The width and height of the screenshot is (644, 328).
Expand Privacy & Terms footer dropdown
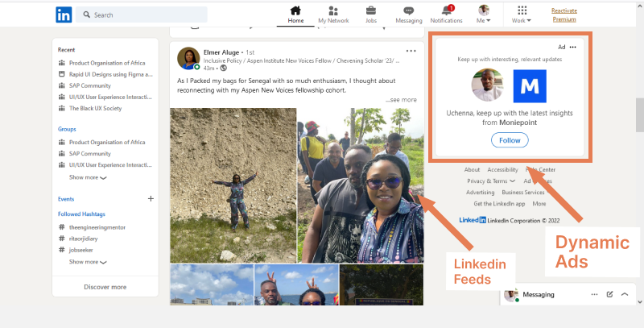pyautogui.click(x=491, y=181)
